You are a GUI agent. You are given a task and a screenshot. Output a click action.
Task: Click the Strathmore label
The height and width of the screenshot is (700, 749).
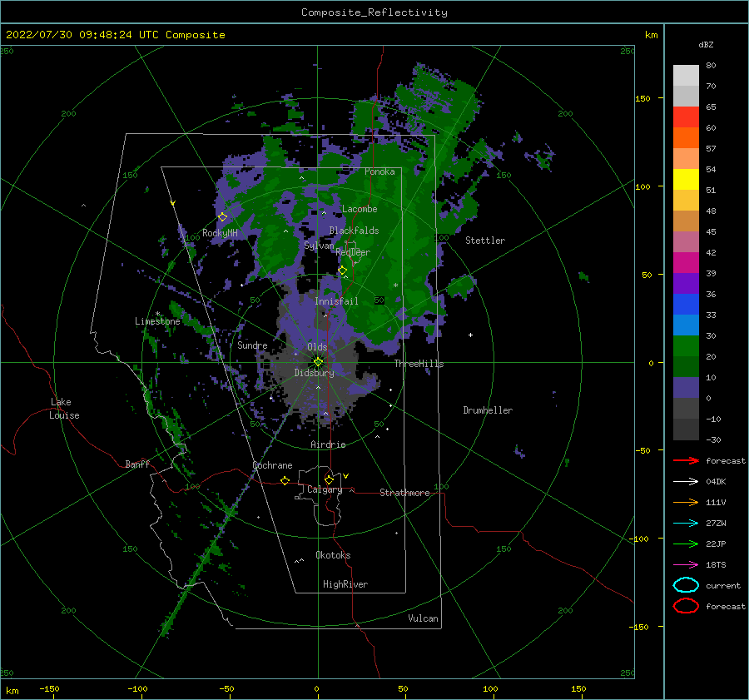pos(404,493)
